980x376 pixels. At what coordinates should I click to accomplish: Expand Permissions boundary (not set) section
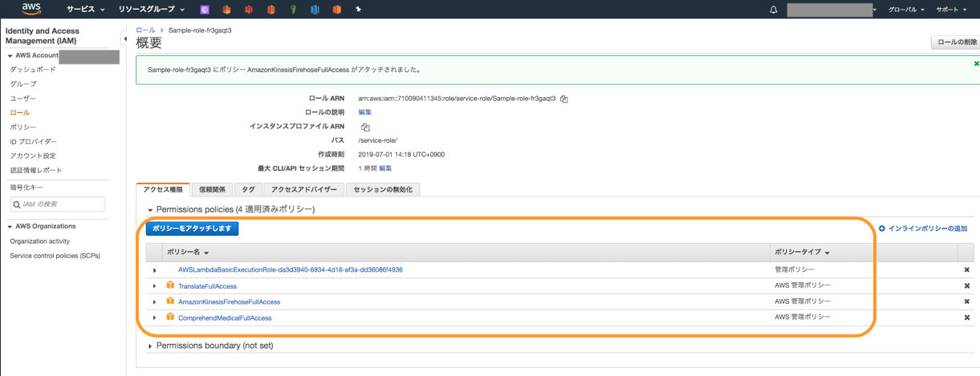click(150, 346)
